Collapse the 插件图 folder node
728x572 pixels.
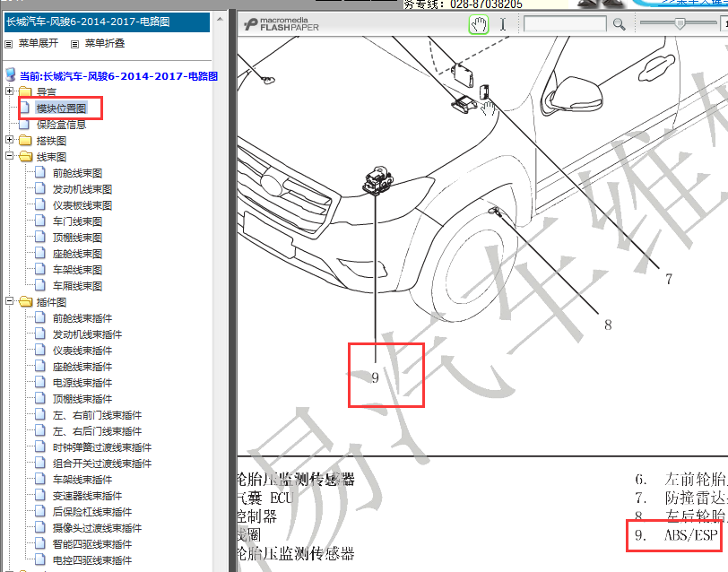pyautogui.click(x=9, y=301)
